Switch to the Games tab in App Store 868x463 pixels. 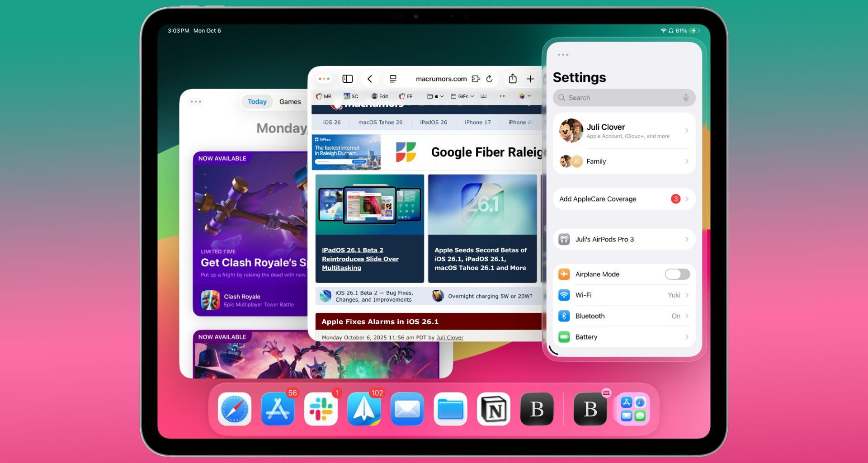[290, 101]
